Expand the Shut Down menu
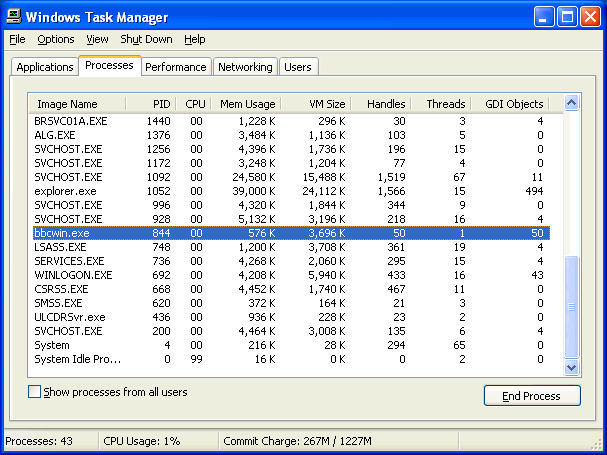The width and height of the screenshot is (607, 455). [x=146, y=39]
